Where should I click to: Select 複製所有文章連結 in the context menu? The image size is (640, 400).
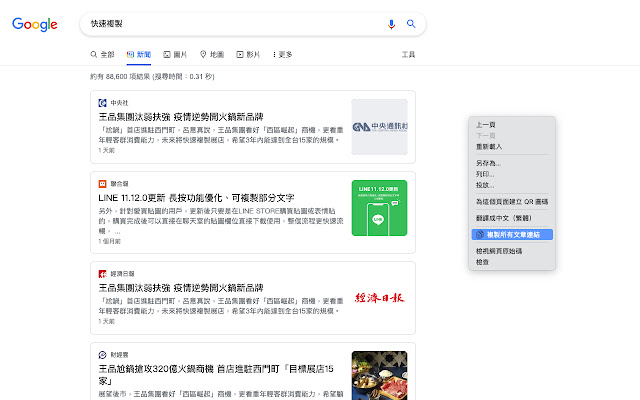coord(512,235)
